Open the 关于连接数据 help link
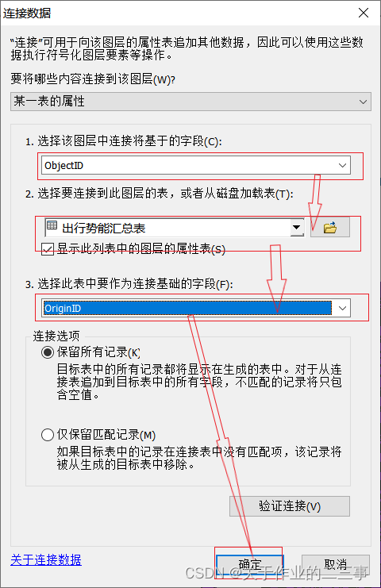The height and width of the screenshot is (588, 381). 46,560
